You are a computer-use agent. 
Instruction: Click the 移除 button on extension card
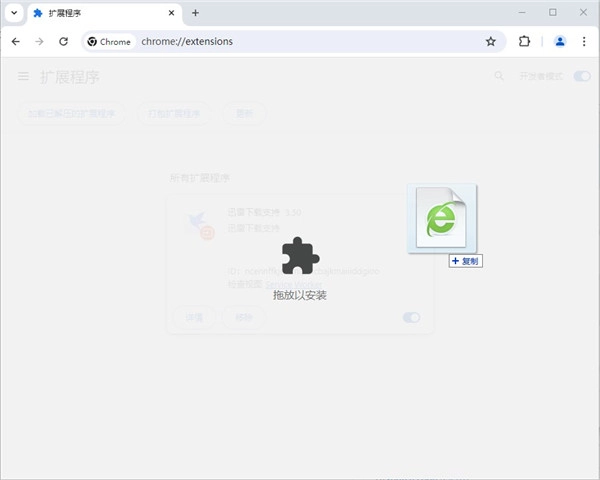tap(243, 317)
